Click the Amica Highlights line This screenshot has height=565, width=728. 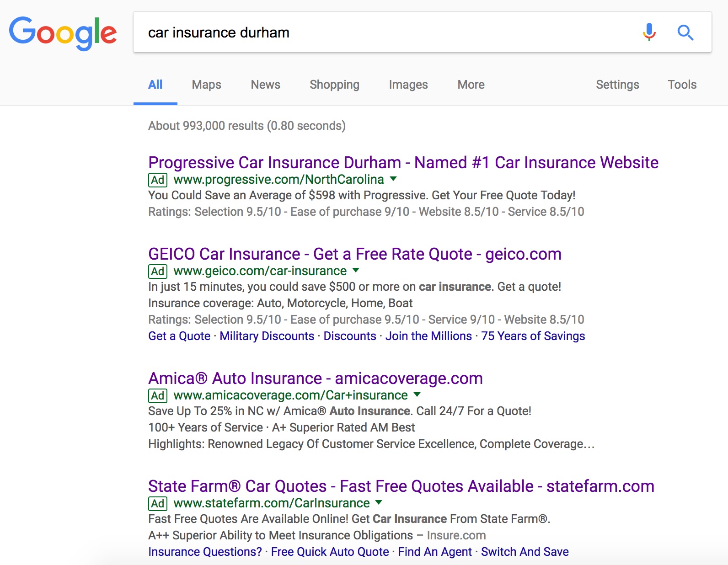pyautogui.click(x=371, y=444)
